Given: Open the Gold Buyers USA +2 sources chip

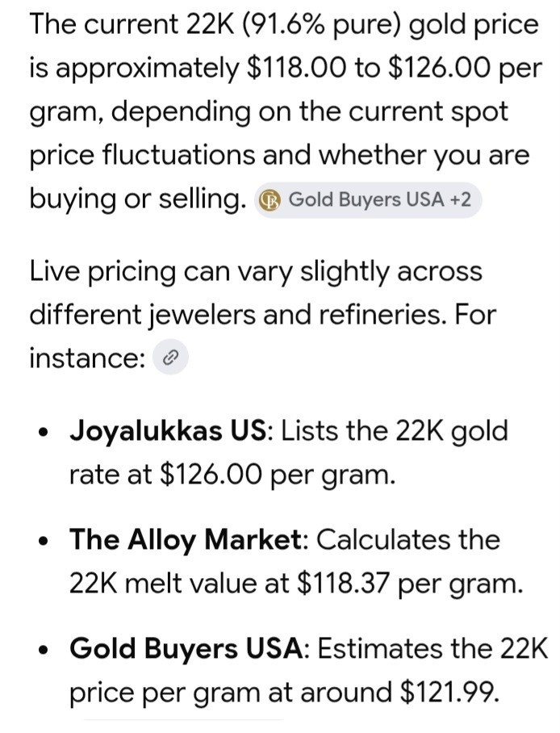Looking at the screenshot, I should [367, 200].
